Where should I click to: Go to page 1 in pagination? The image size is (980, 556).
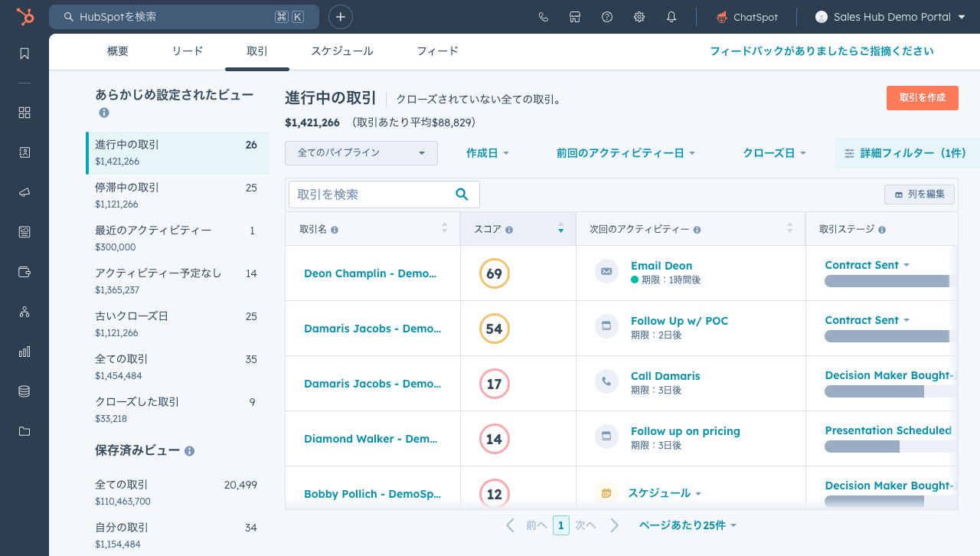point(561,525)
